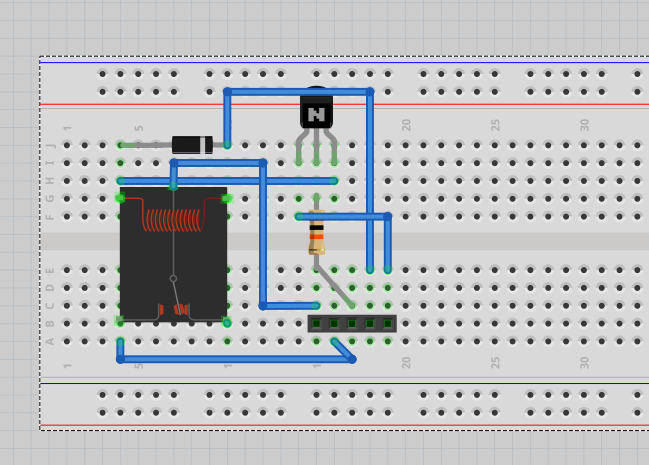
Task: Select the long vertical blue wire right of the transistor
Action: (x=370, y=180)
